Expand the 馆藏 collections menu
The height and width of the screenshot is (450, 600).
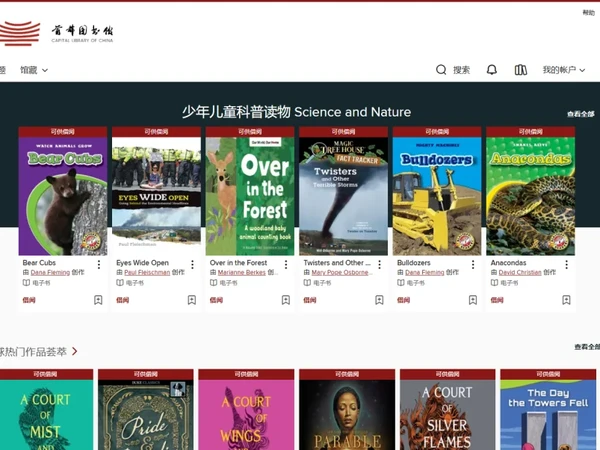pos(34,70)
